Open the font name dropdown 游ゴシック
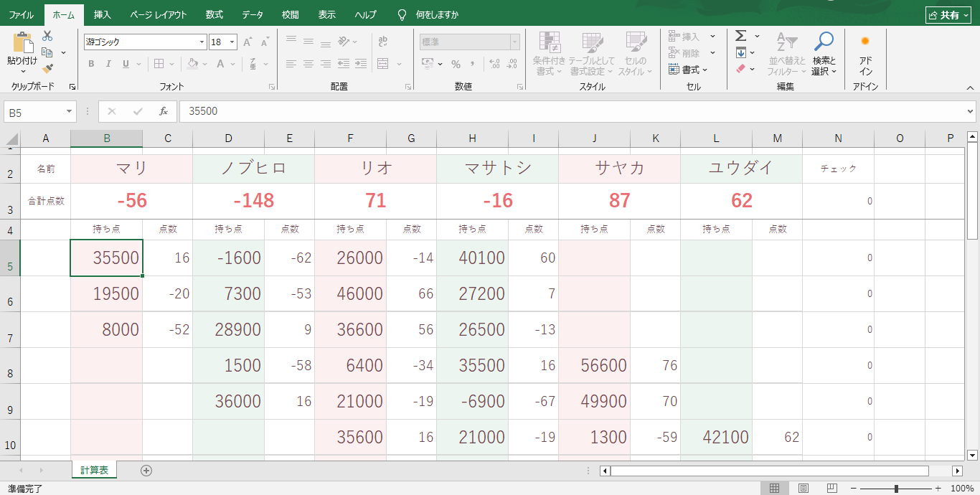The image size is (980, 495). tap(202, 42)
